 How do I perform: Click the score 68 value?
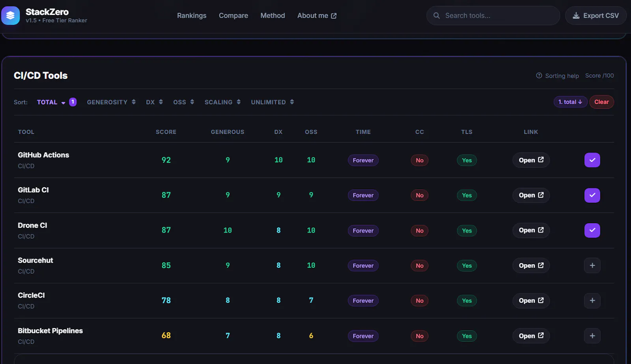(166, 336)
